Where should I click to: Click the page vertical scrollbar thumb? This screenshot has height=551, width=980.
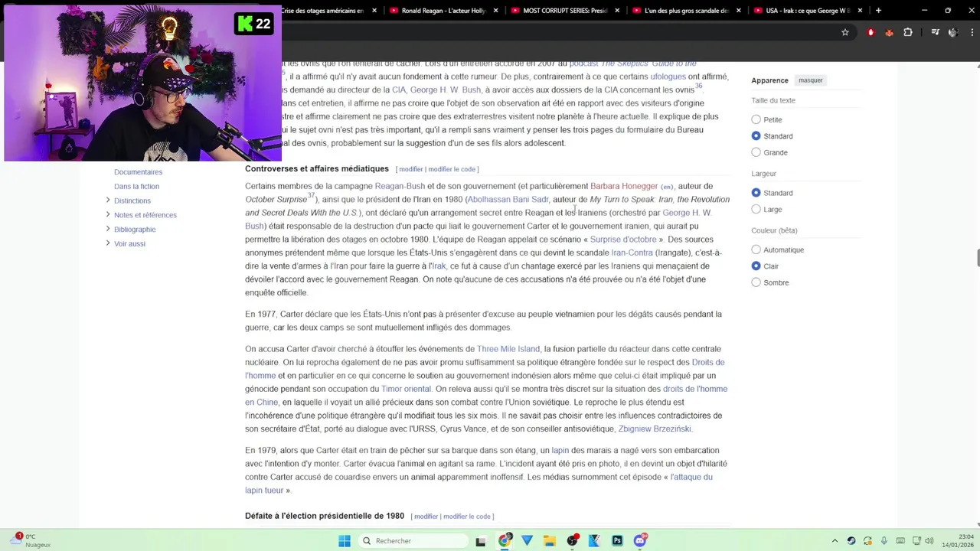point(978,257)
